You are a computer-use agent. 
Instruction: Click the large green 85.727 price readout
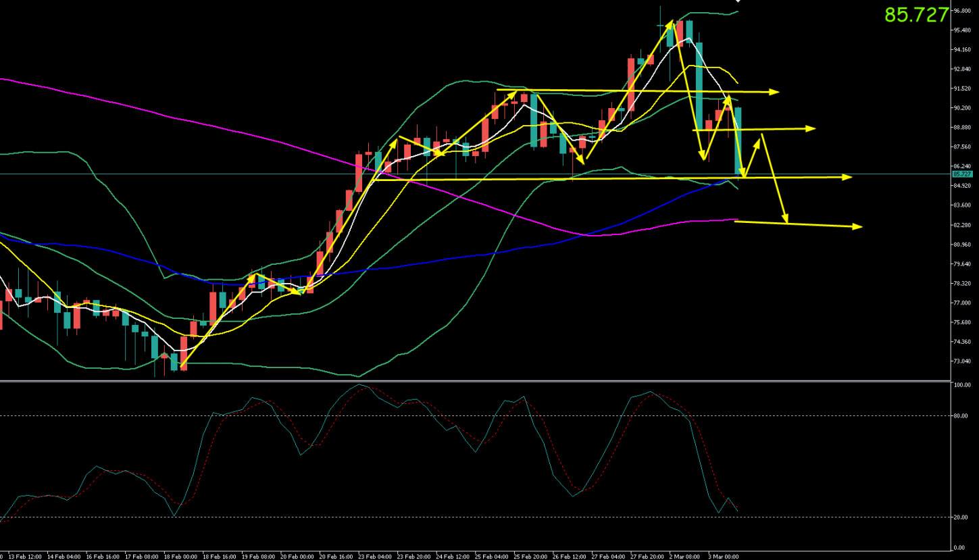tap(916, 15)
